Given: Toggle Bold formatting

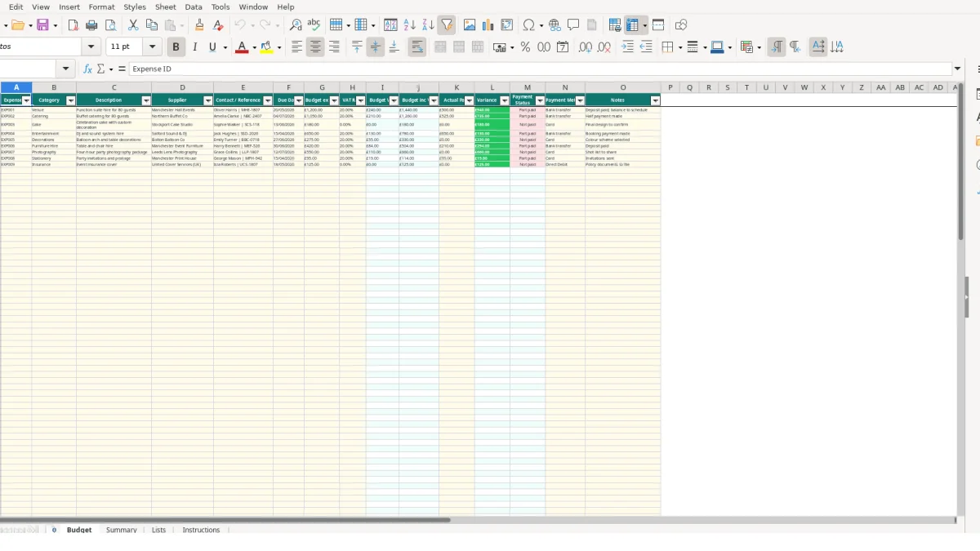Looking at the screenshot, I should click(176, 47).
